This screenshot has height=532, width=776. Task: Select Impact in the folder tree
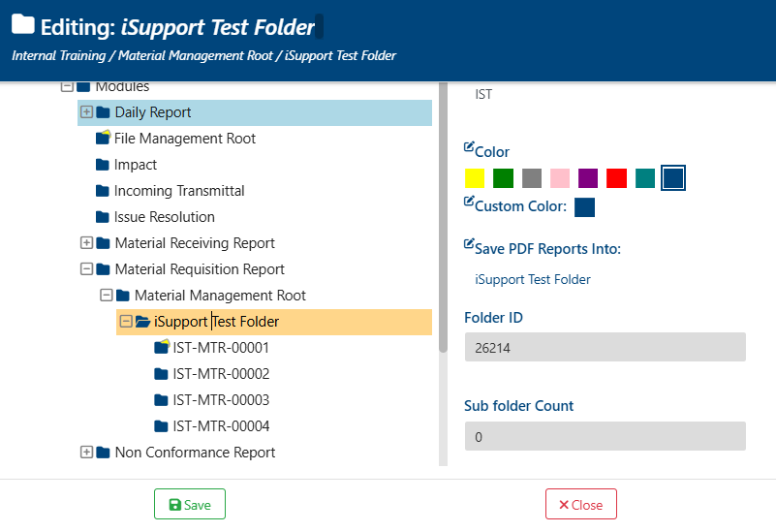pos(135,165)
